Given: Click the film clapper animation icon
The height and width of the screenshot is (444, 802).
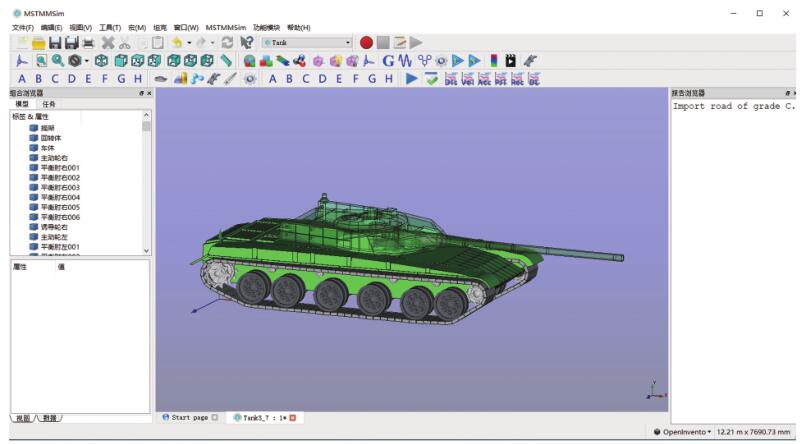Looking at the screenshot, I should click(511, 61).
